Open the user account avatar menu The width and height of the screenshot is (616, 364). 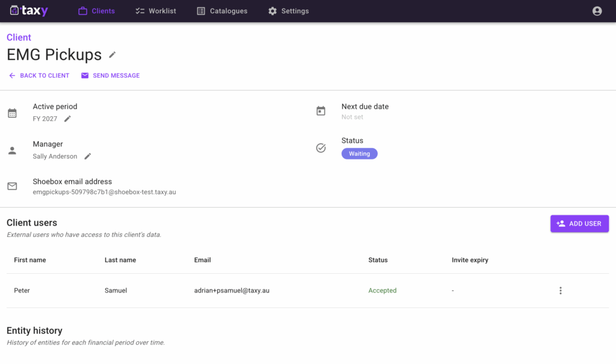[x=597, y=11]
